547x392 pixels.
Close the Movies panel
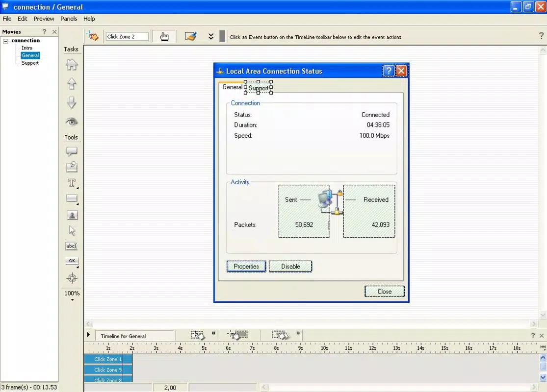coord(54,32)
